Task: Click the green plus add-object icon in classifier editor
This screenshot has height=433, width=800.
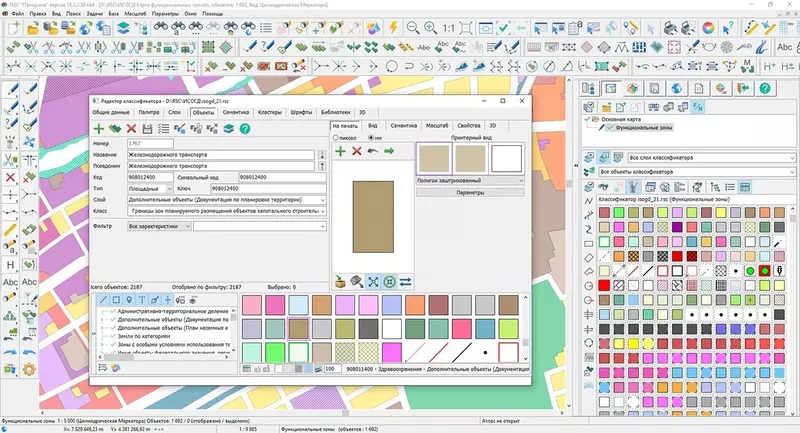Action: 99,129
